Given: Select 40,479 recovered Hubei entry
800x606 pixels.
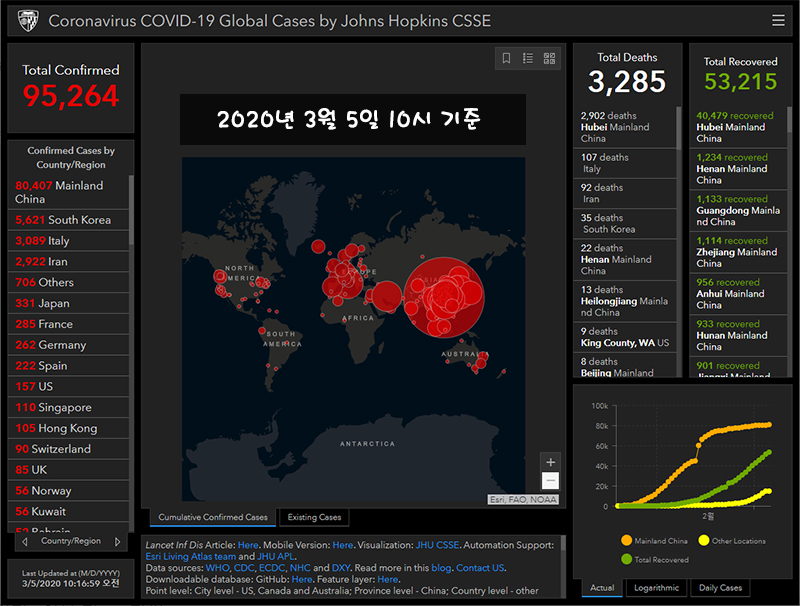Looking at the screenshot, I should pyautogui.click(x=738, y=127).
